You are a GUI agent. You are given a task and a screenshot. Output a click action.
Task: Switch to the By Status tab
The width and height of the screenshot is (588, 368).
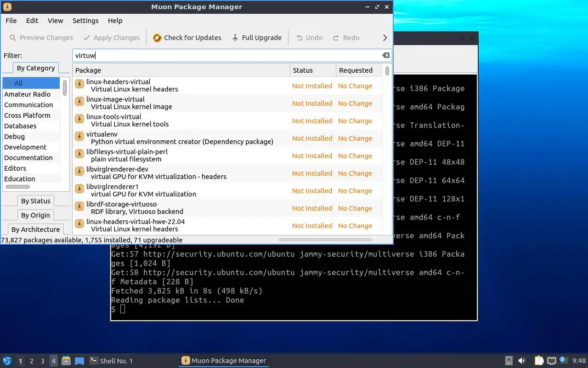tap(35, 201)
